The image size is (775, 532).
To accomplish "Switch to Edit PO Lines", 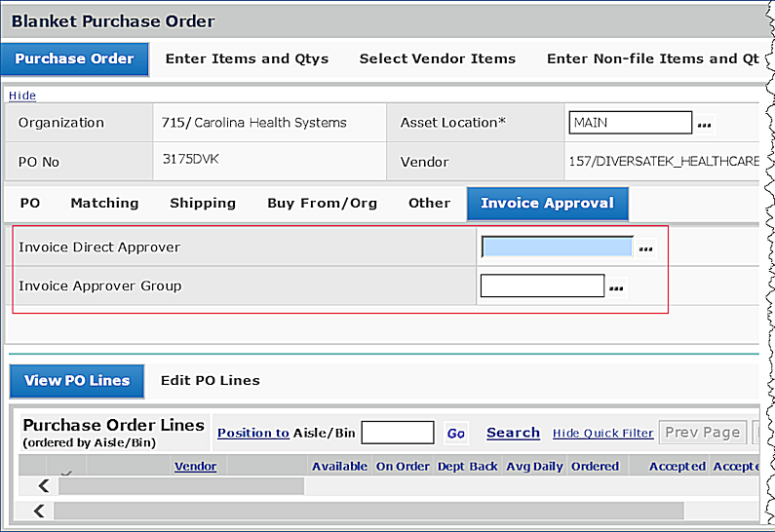I will [x=211, y=381].
